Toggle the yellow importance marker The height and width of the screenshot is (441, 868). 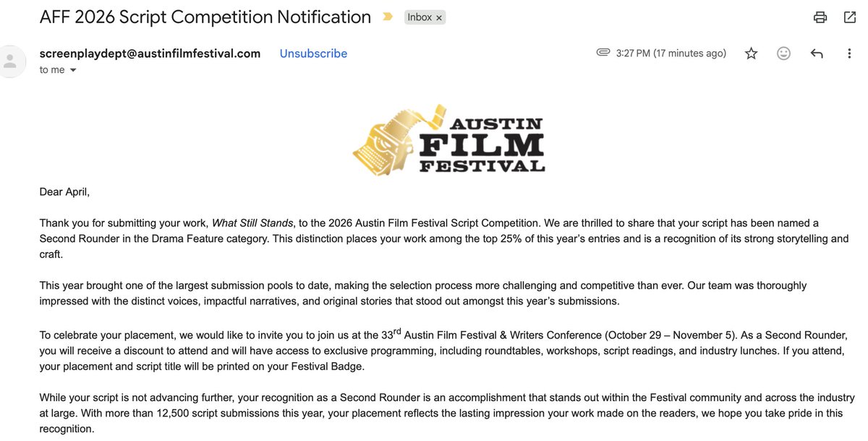(388, 17)
